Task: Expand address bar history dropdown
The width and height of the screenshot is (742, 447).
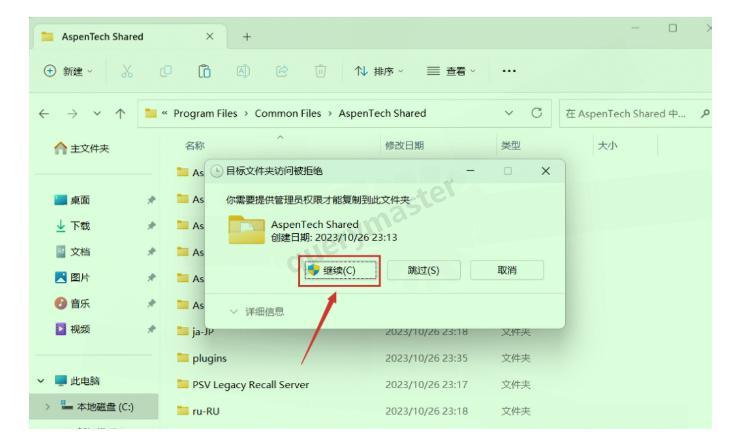Action: 509,113
